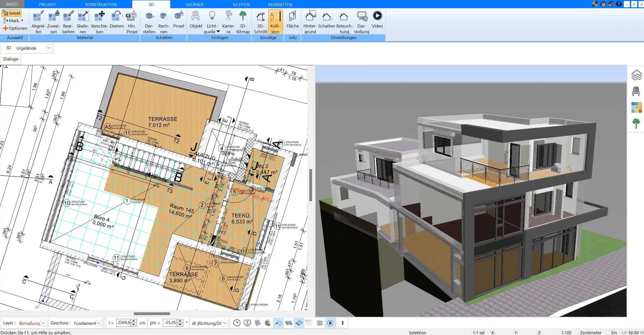Select the Skalieren material tool
Viewport: 644px width, 335px height.
[x=83, y=22]
